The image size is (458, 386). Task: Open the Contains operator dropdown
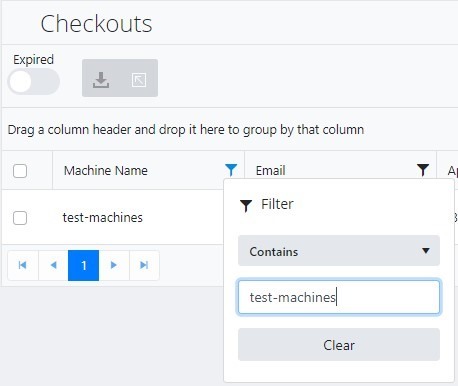coord(339,251)
